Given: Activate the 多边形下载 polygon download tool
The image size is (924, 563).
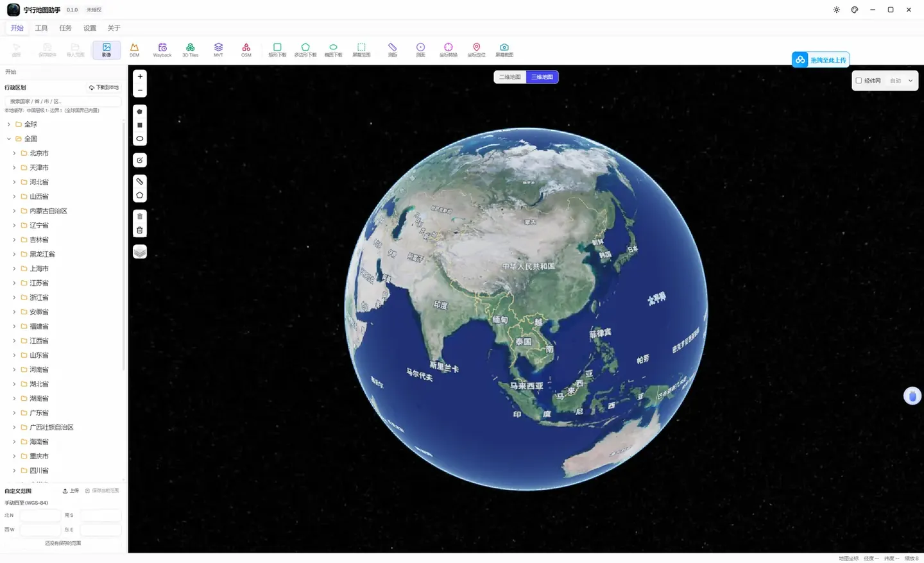Looking at the screenshot, I should [305, 50].
